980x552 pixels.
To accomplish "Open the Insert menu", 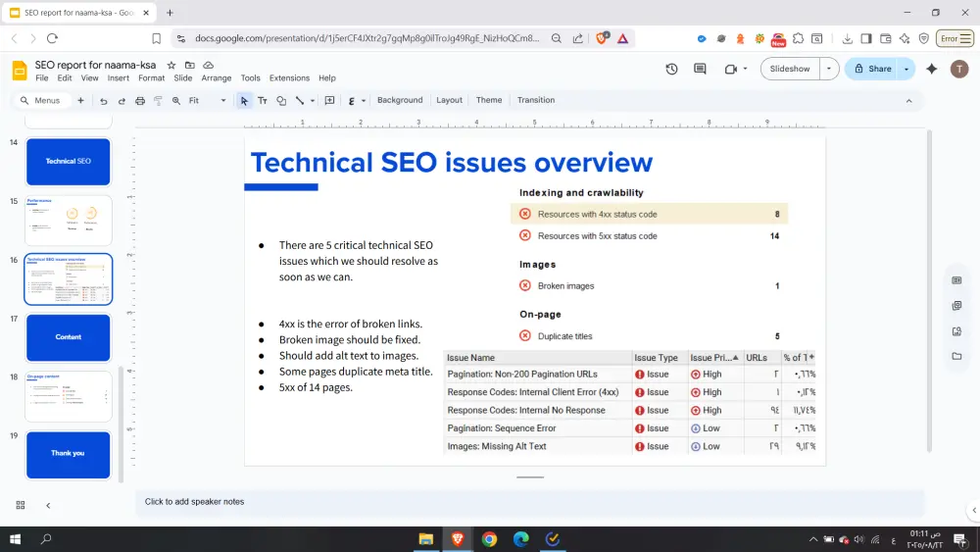I will [119, 78].
